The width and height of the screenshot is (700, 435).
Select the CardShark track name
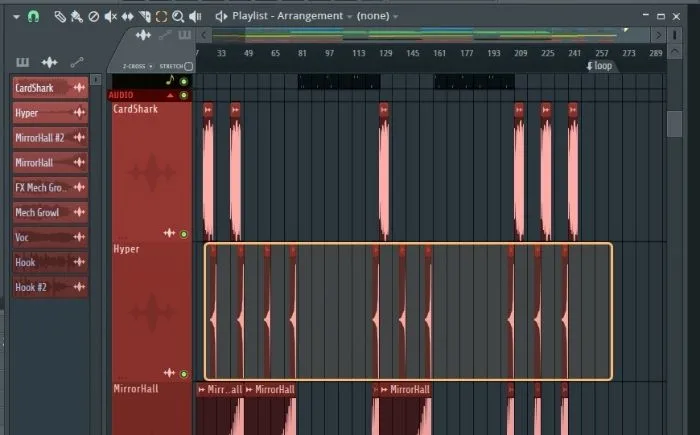[135, 109]
